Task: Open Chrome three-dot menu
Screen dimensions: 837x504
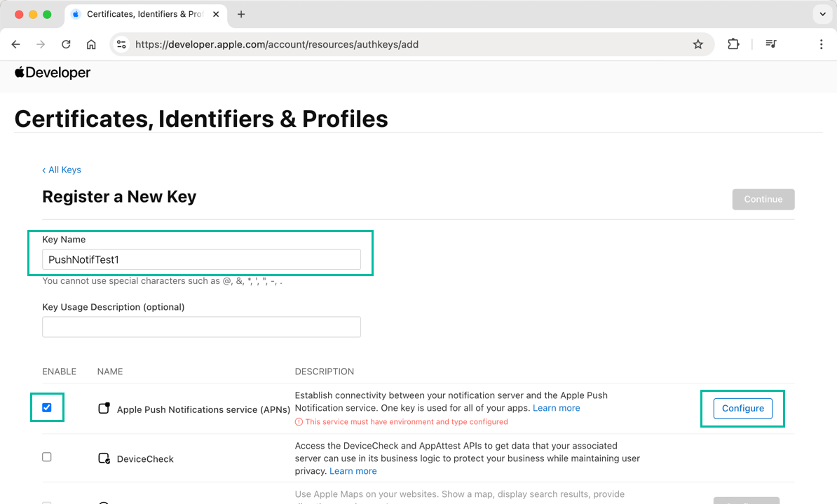Action: click(821, 44)
